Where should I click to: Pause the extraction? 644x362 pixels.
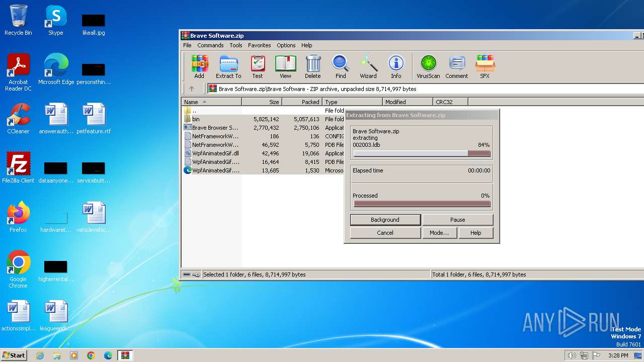point(457,220)
